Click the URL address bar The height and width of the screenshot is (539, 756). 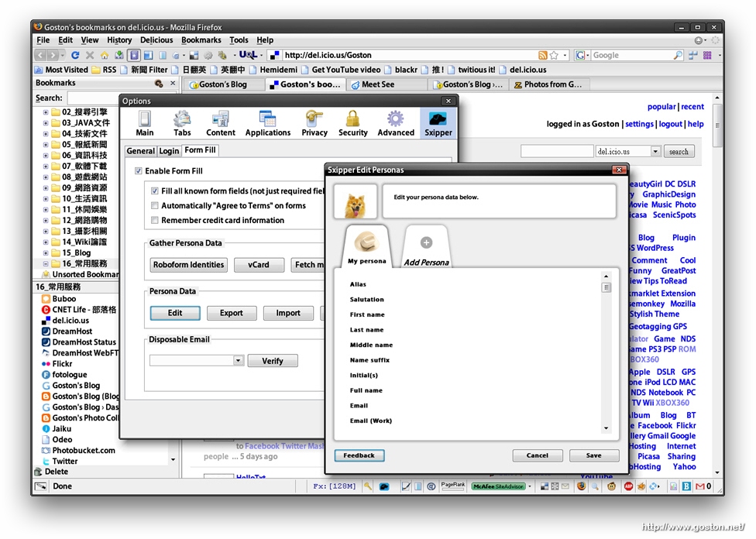pyautogui.click(x=410, y=55)
